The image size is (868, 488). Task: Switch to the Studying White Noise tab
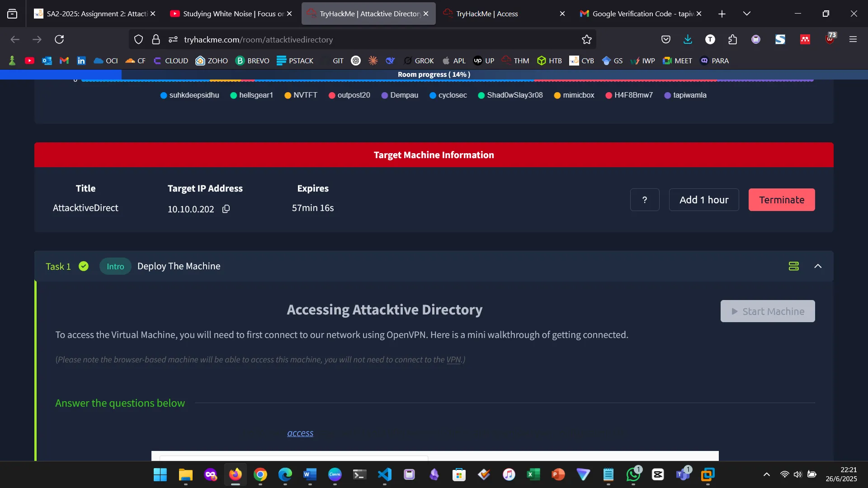click(x=226, y=14)
